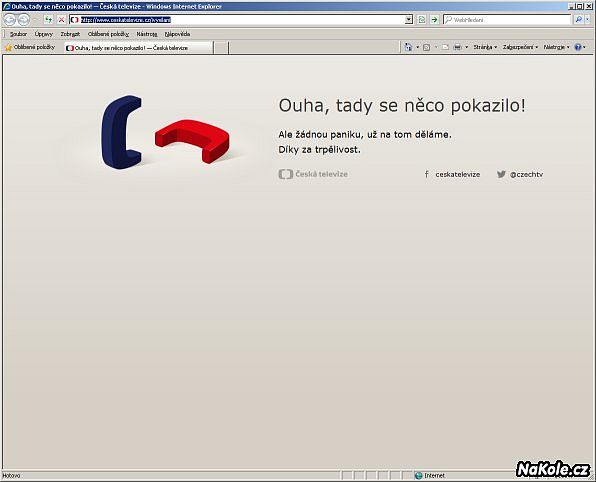
Task: Click the 'Ale žádnou paniku, už na tom děláme.' text
Action: 365,135
